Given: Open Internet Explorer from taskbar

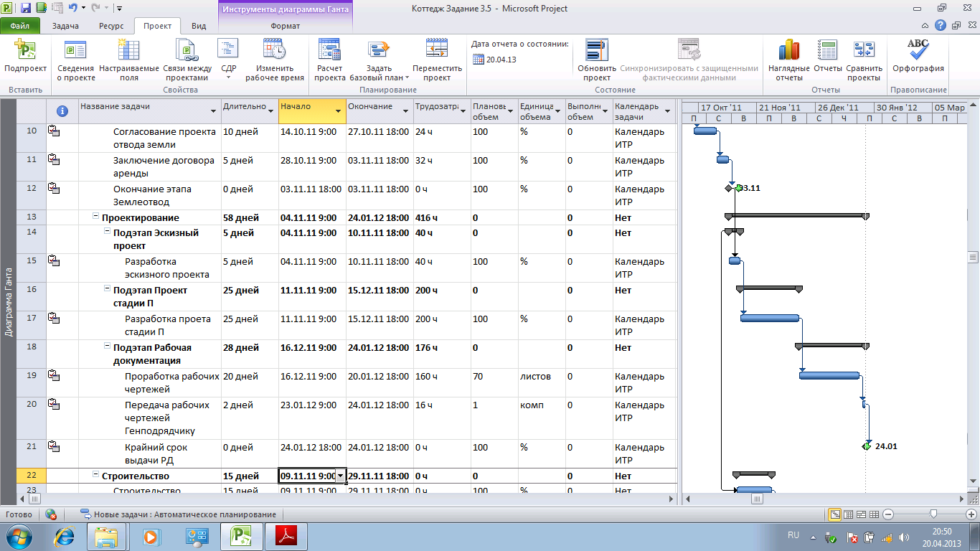Looking at the screenshot, I should (x=65, y=536).
